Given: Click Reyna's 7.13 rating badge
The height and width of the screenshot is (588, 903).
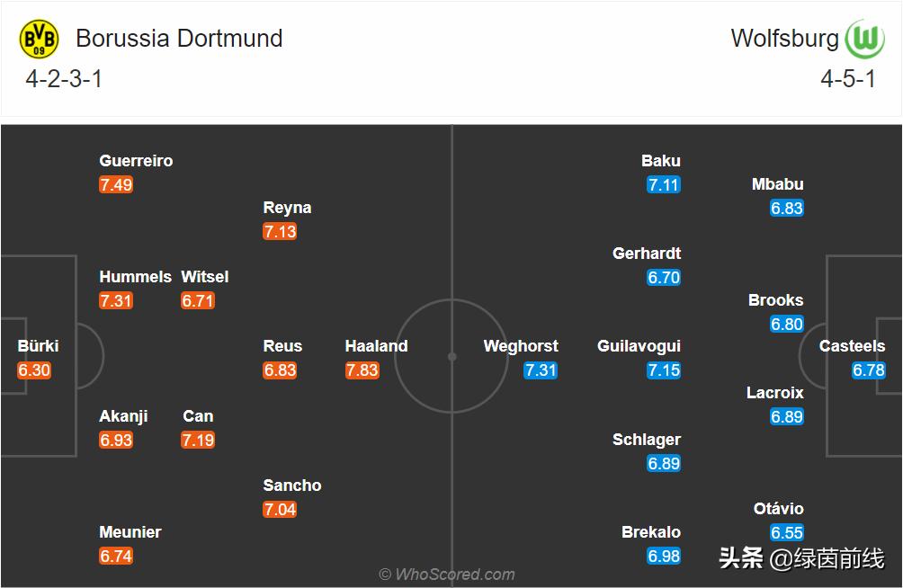Looking at the screenshot, I should tap(280, 232).
